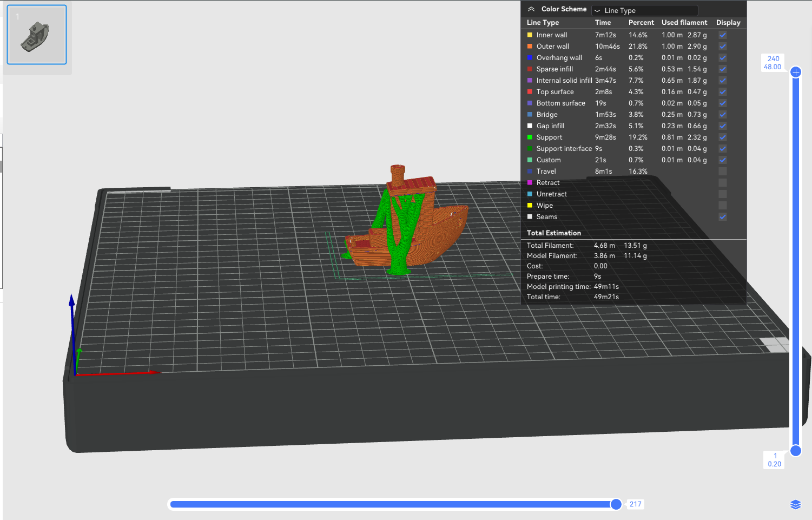This screenshot has height=520, width=812.
Task: Disable the Seams display checkbox
Action: point(723,217)
